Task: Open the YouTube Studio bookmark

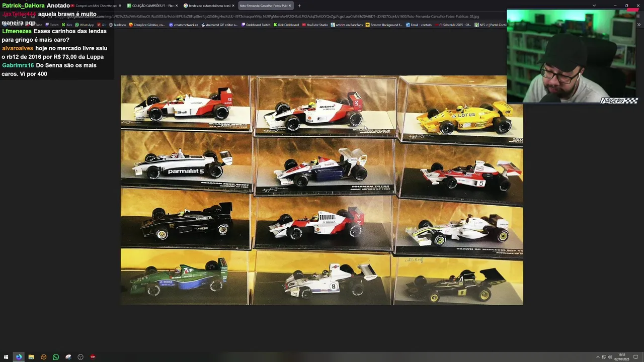Action: tap(315, 25)
